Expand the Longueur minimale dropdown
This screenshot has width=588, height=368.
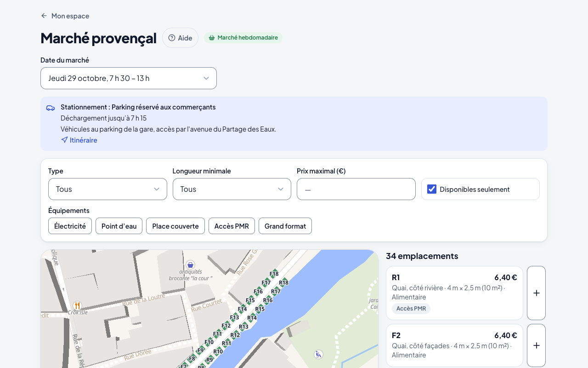click(x=232, y=189)
